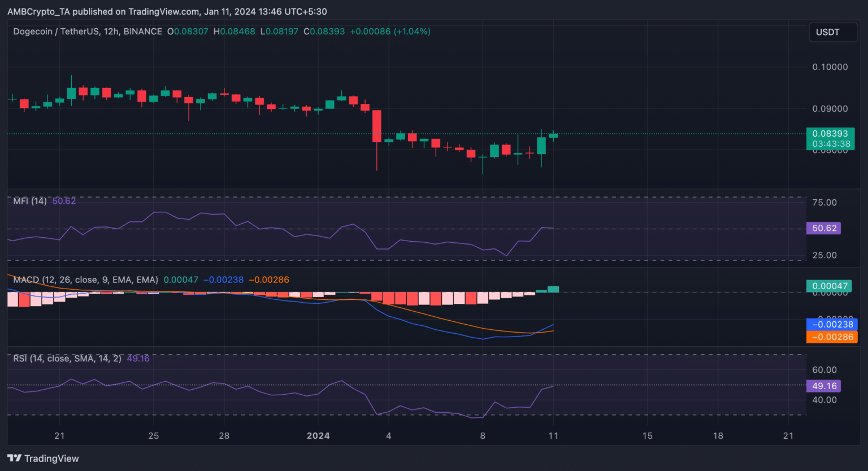868x471 pixels.
Task: Click the orange signal line tag -0.00286
Action: (831, 337)
